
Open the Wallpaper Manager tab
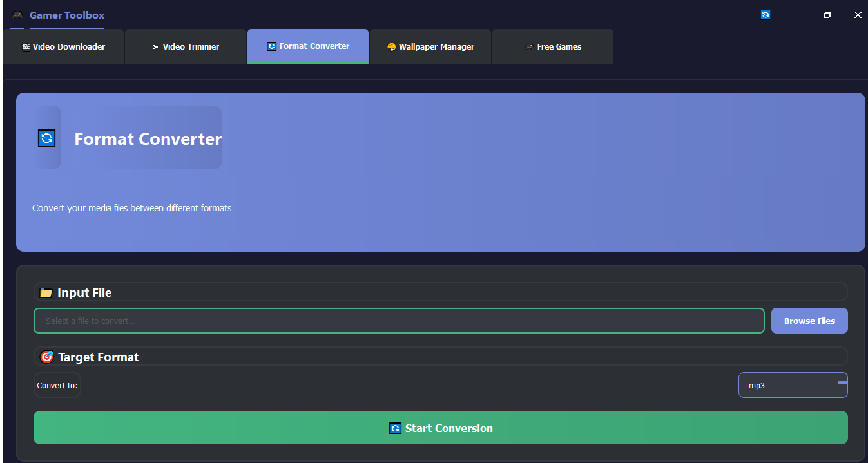click(430, 46)
